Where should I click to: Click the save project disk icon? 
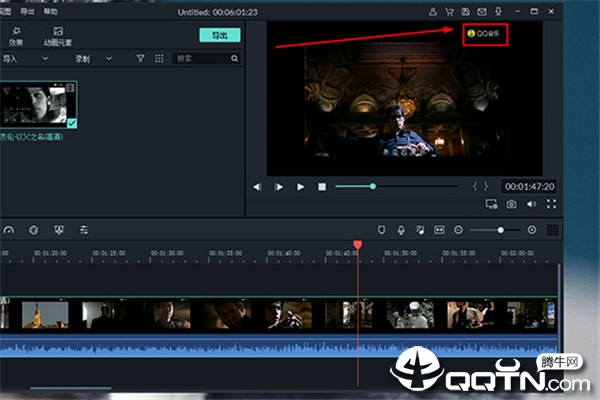pyautogui.click(x=470, y=12)
